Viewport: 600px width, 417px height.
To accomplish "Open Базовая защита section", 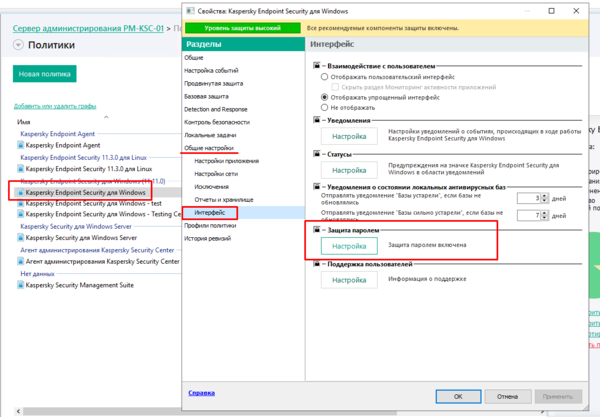I will coord(206,96).
